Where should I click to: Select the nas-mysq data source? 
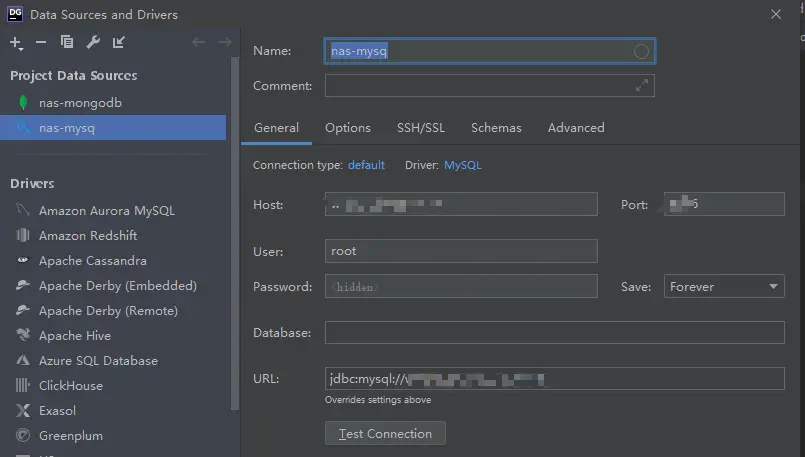[x=113, y=127]
